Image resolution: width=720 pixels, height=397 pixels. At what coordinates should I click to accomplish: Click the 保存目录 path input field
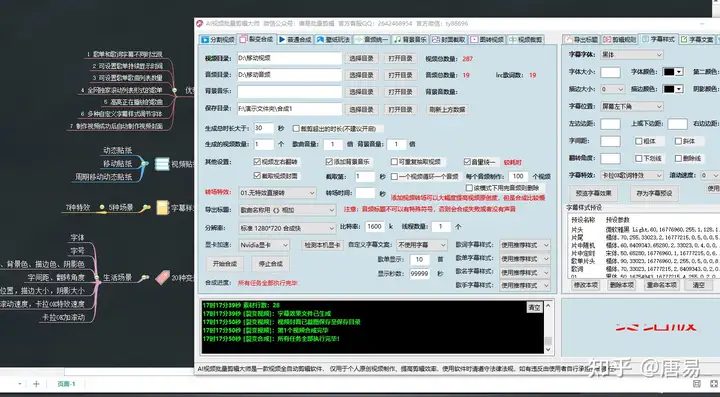(290, 109)
